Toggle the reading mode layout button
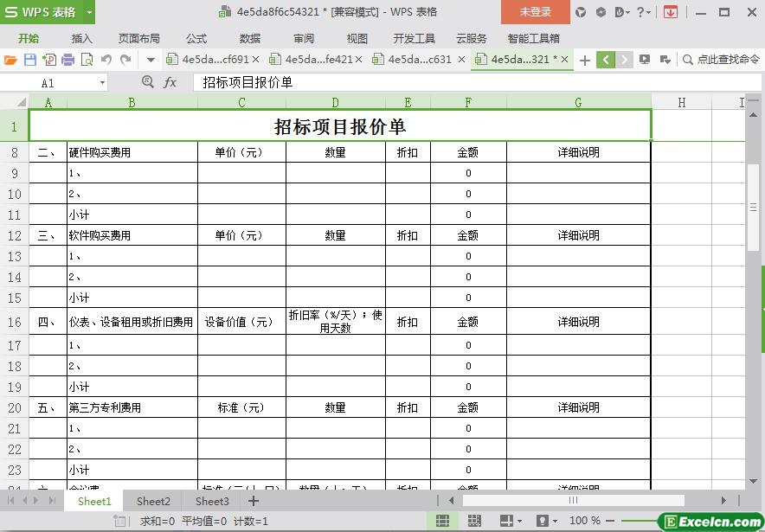The height and width of the screenshot is (532, 765). 507,521
